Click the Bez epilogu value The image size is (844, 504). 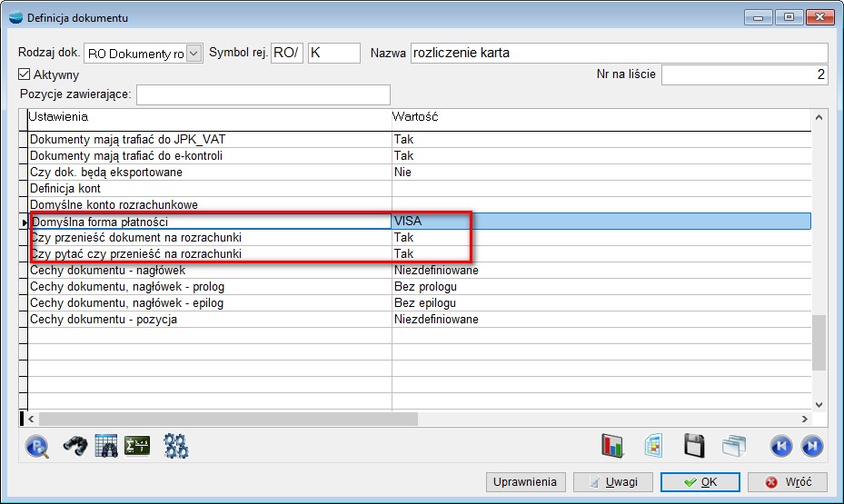tap(601, 302)
